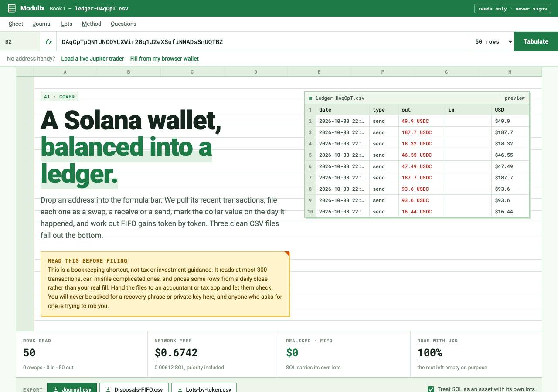This screenshot has width=558, height=392.
Task: Click the download icon on Lots-by-token.csv
Action: (x=180, y=389)
